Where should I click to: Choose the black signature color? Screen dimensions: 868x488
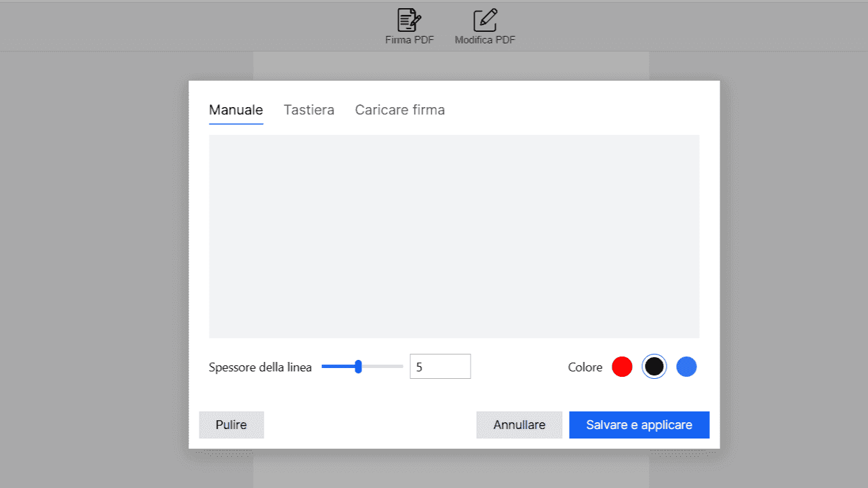(x=654, y=367)
